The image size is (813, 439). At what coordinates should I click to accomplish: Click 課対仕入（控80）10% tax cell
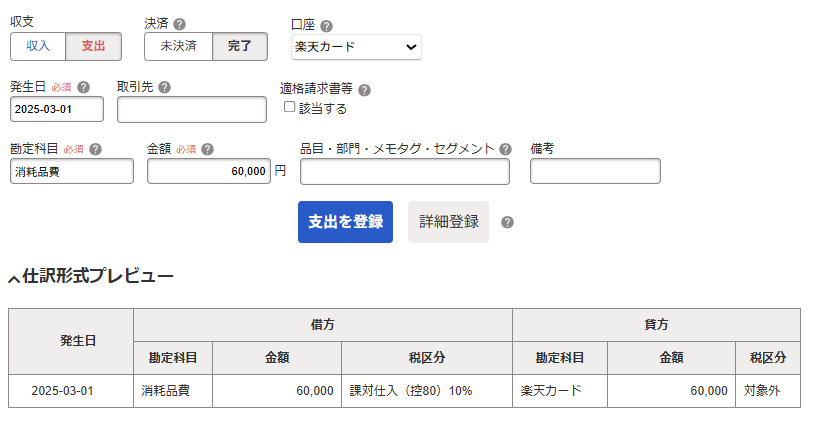[x=427, y=391]
